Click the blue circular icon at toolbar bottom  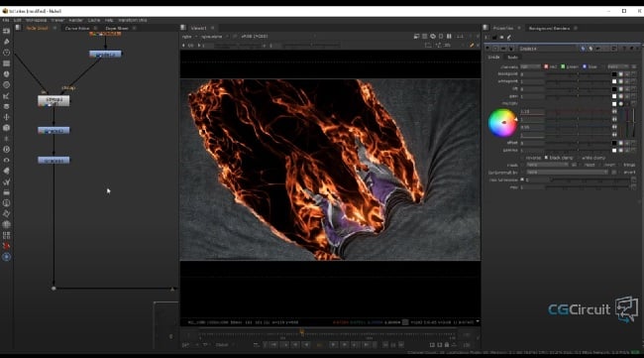(6, 257)
